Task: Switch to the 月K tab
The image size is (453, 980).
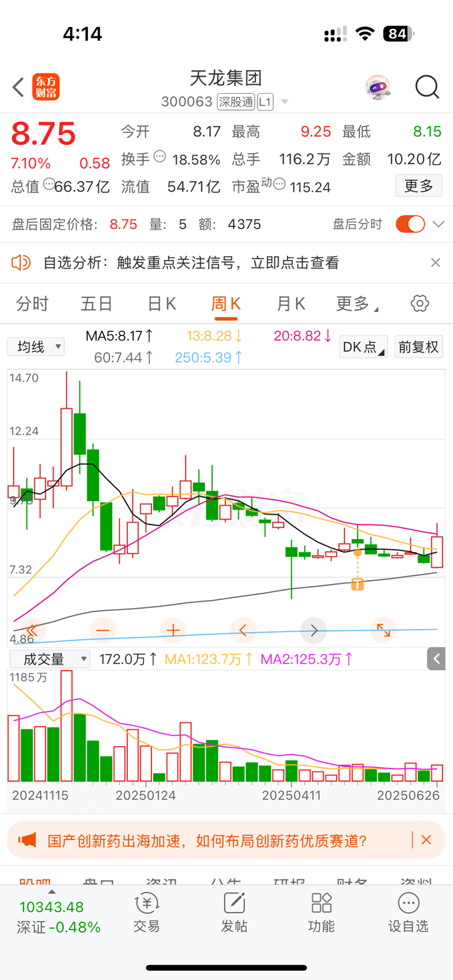Action: click(x=290, y=304)
